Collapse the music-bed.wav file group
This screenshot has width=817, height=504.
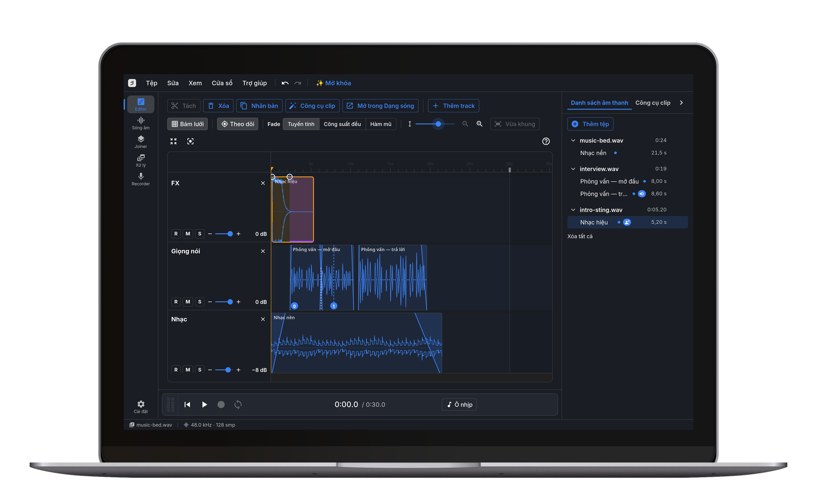(x=573, y=140)
